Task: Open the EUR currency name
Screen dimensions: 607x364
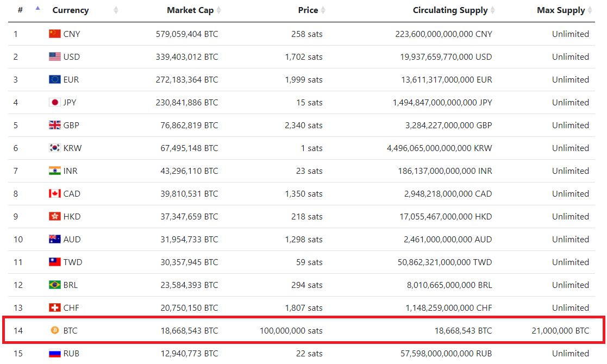Action: [71, 80]
